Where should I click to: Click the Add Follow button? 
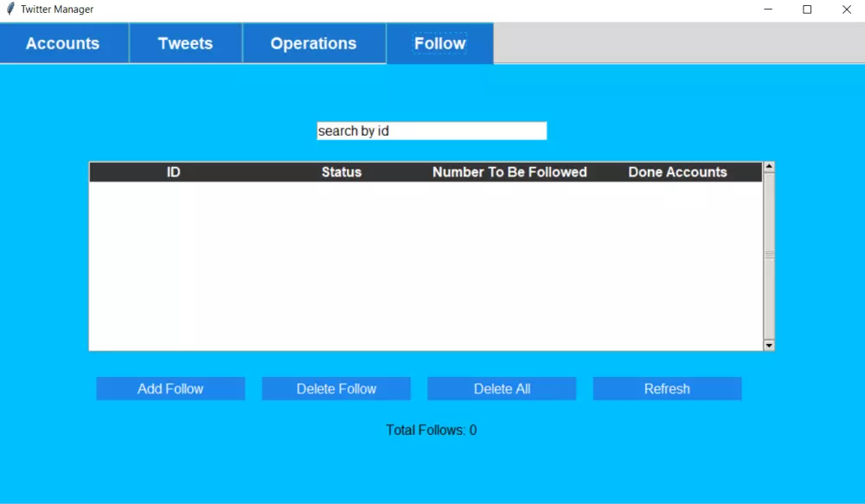click(x=170, y=389)
